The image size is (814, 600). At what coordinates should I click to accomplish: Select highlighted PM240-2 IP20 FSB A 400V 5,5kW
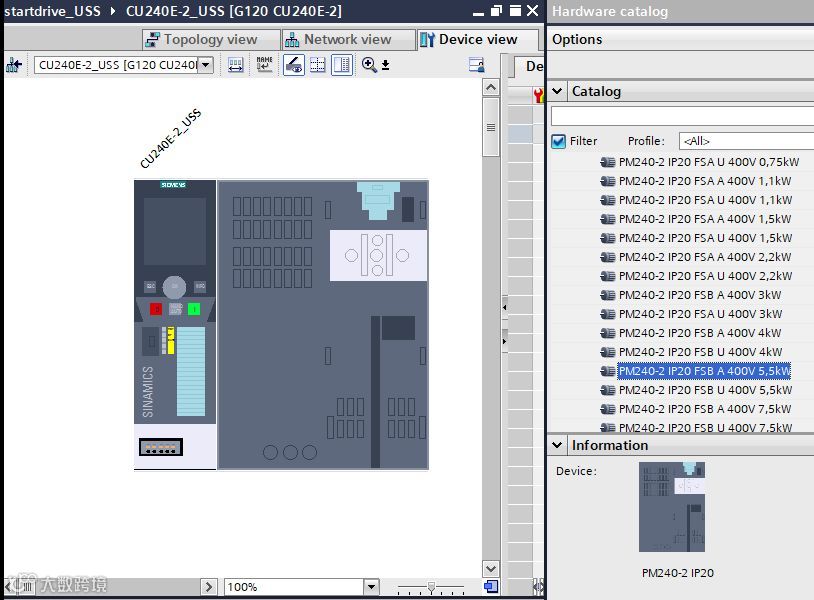pos(704,371)
